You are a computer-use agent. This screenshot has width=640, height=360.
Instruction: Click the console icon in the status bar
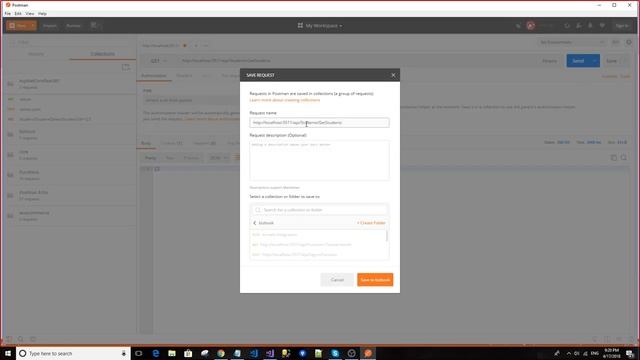point(33,339)
